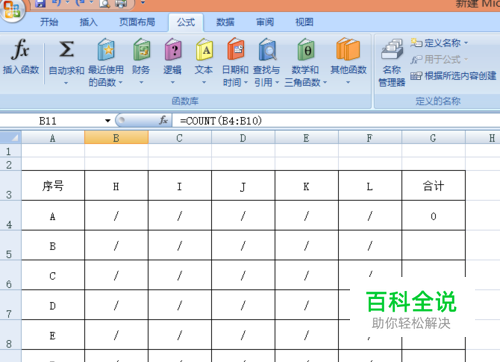
Task: Click the cell containing 0 under 合计
Action: click(x=433, y=216)
